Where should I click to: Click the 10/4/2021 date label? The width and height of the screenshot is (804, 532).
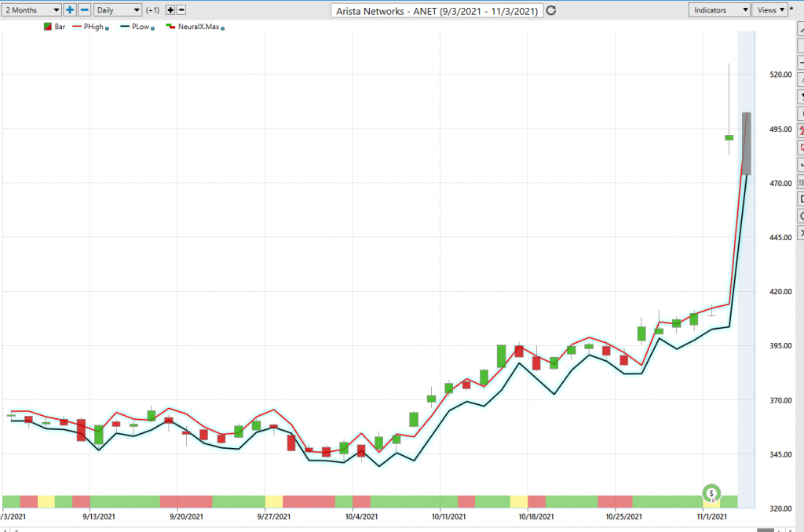361,516
